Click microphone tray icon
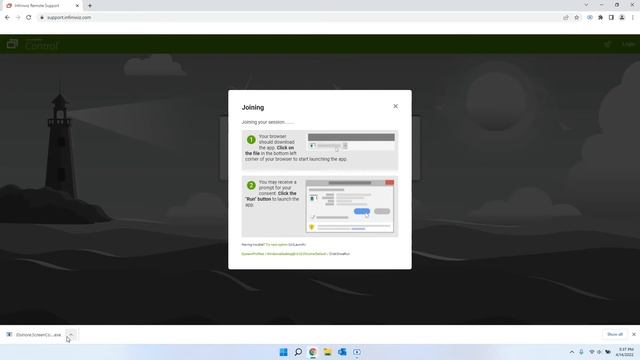640x360 pixels. point(581,352)
